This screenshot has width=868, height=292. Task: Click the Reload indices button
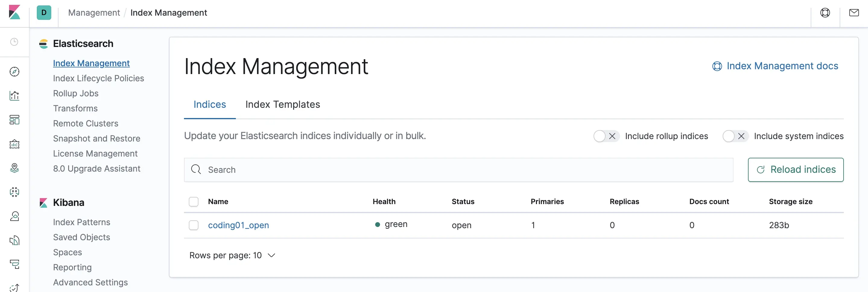(796, 169)
